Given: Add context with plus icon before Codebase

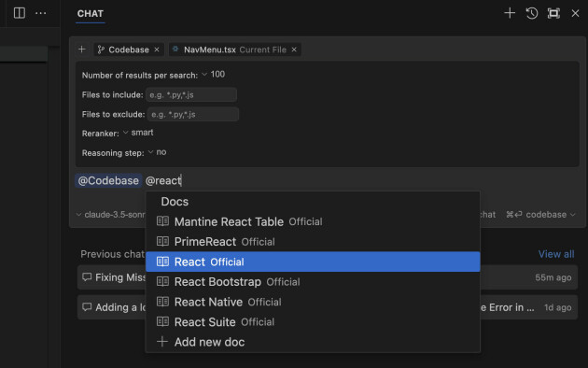Looking at the screenshot, I should tap(82, 50).
